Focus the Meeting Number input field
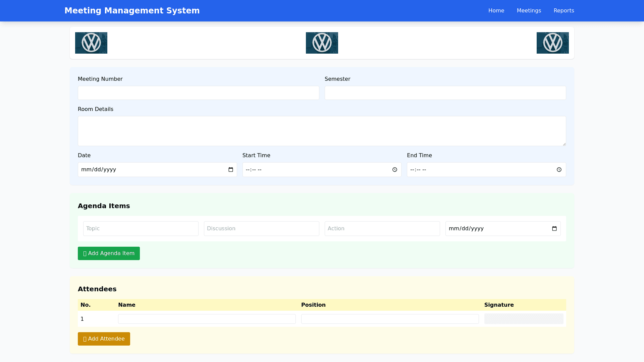This screenshot has height=362, width=644. tap(198, 93)
